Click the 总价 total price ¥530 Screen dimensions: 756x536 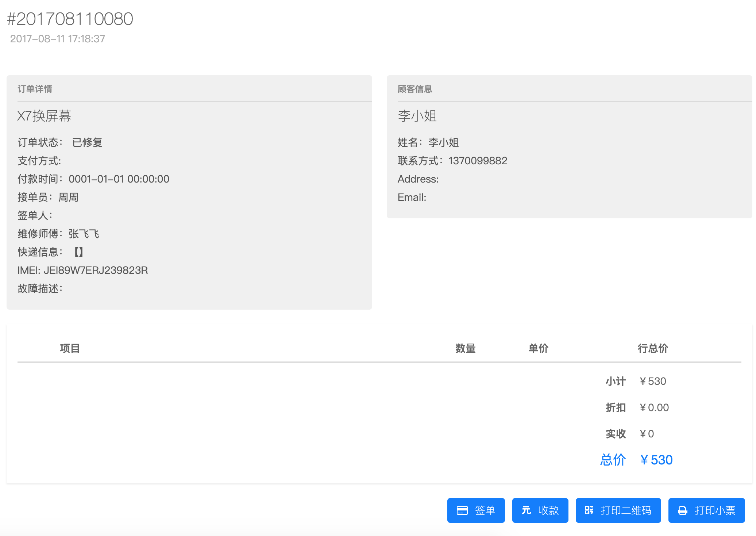pos(656,459)
